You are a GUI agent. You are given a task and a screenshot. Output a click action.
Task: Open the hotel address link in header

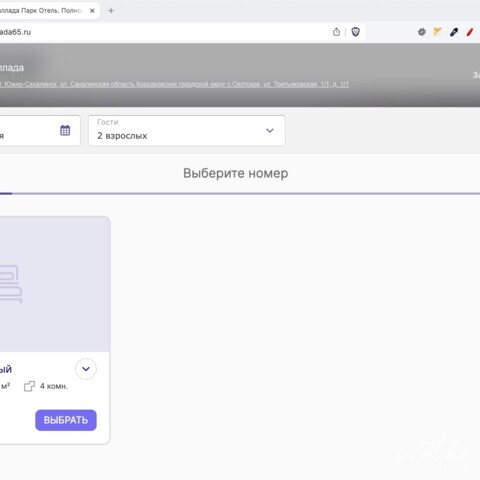(x=174, y=84)
